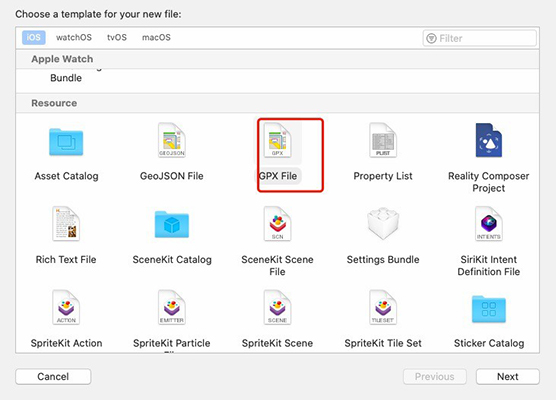556x400 pixels.
Task: Click the 'SpriteKit Action' label
Action: click(66, 343)
